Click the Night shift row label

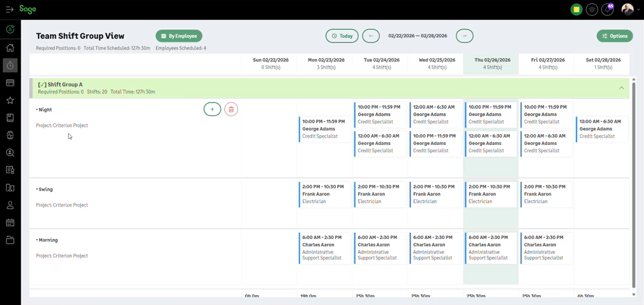click(x=44, y=110)
